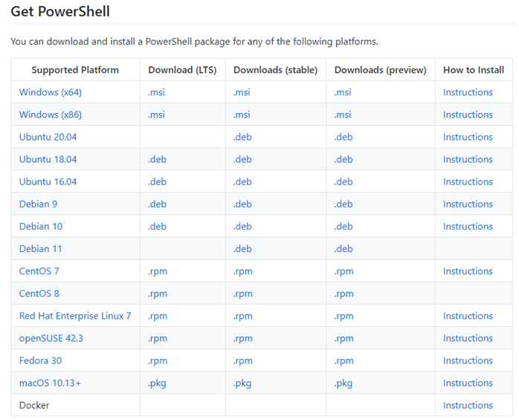The image size is (519, 420).
Task: Download the preview .rpm for Fedora 30
Action: pos(344,361)
